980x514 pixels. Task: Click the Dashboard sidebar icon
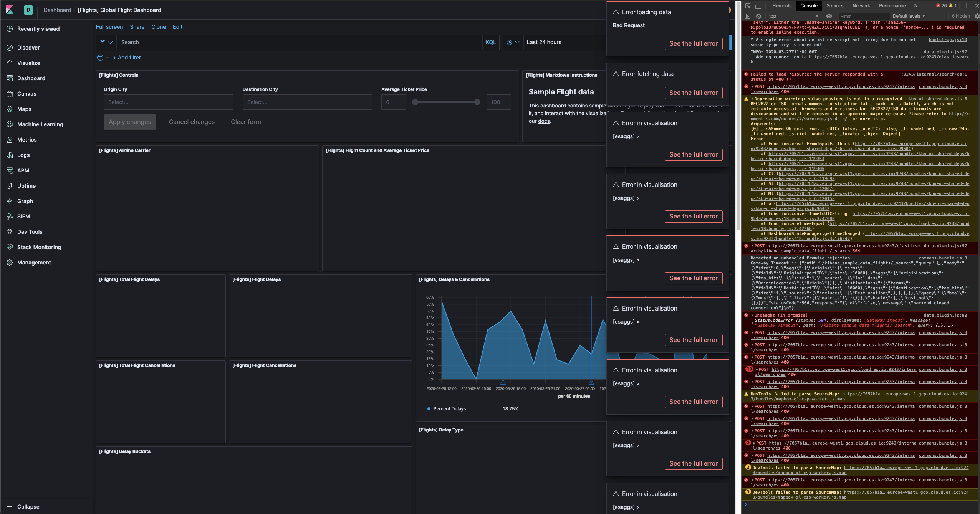10,78
